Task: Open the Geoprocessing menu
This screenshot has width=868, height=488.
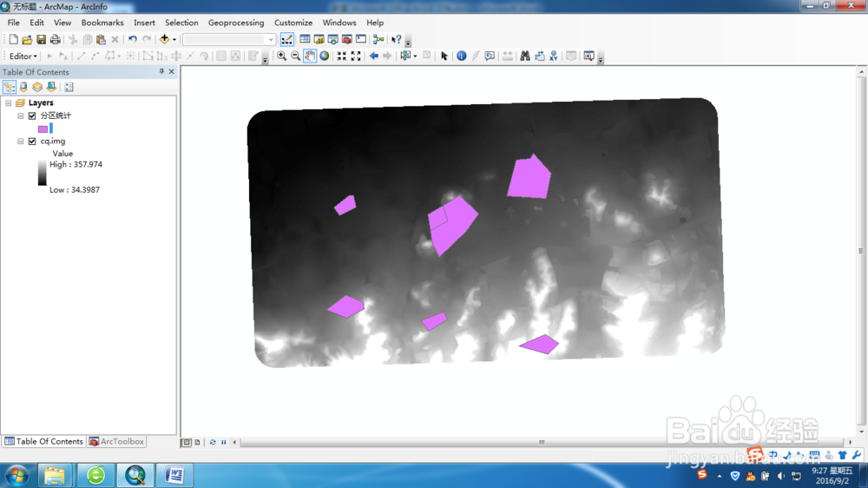Action: click(236, 23)
